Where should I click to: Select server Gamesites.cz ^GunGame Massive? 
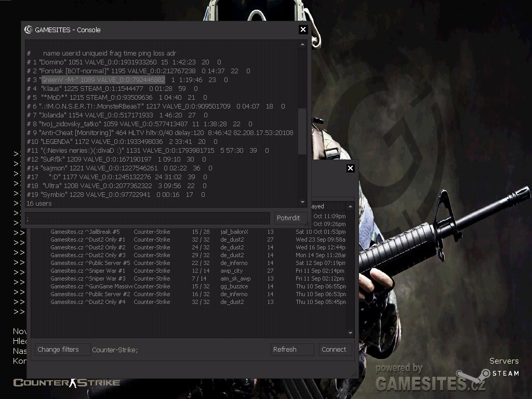pyautogui.click(x=188, y=286)
